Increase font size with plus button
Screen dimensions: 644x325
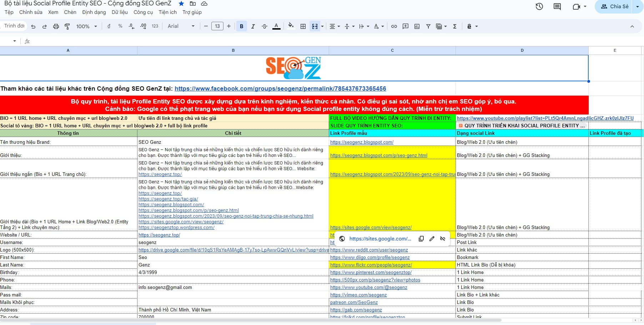click(x=229, y=26)
